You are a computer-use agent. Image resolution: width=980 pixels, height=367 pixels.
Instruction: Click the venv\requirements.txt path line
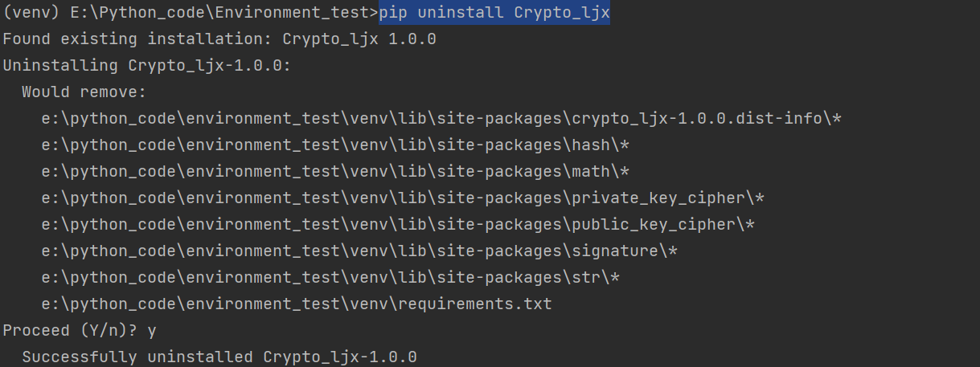click(297, 304)
